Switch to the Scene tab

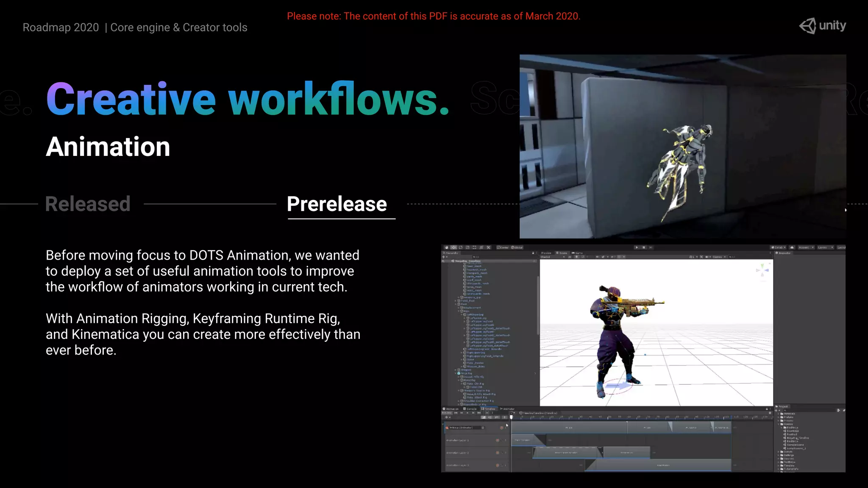point(562,253)
